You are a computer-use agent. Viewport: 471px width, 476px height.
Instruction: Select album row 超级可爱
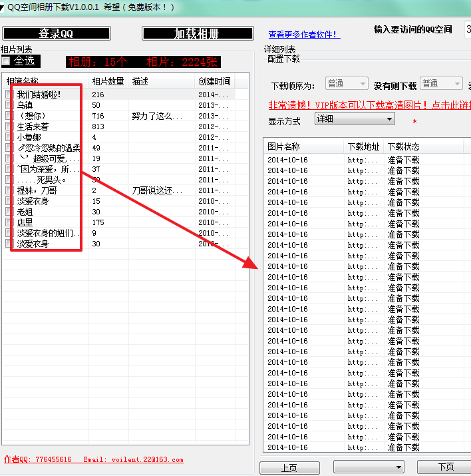120,158
